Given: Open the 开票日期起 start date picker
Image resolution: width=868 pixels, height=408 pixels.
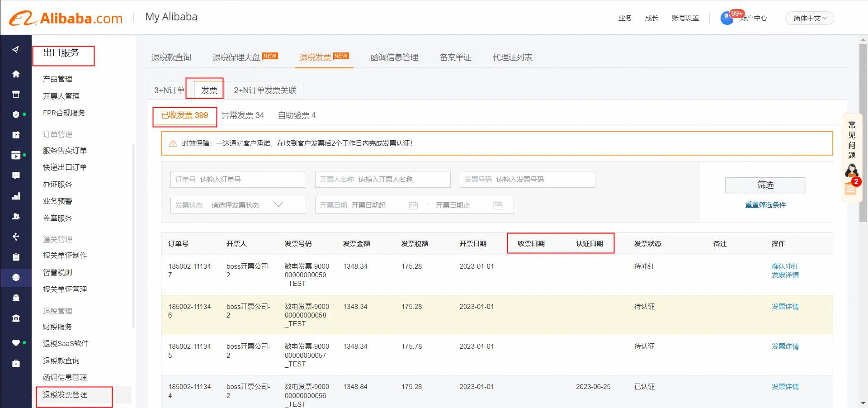Looking at the screenshot, I should pyautogui.click(x=369, y=205).
